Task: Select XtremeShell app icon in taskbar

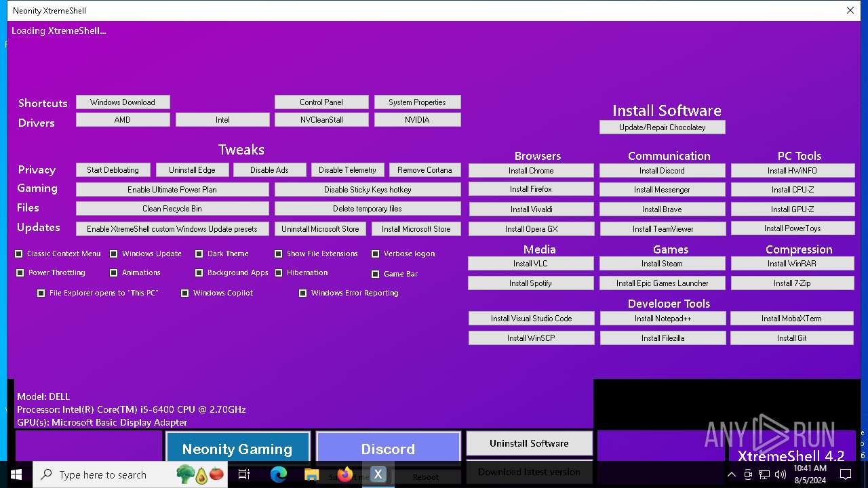Action: point(378,474)
